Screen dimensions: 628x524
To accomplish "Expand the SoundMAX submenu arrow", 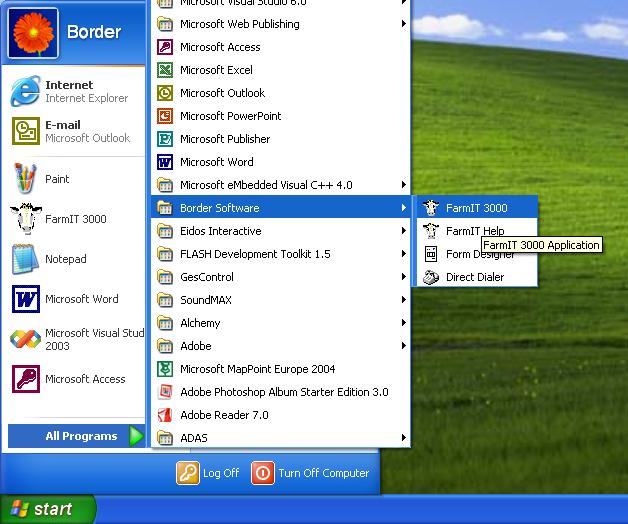I will (404, 300).
